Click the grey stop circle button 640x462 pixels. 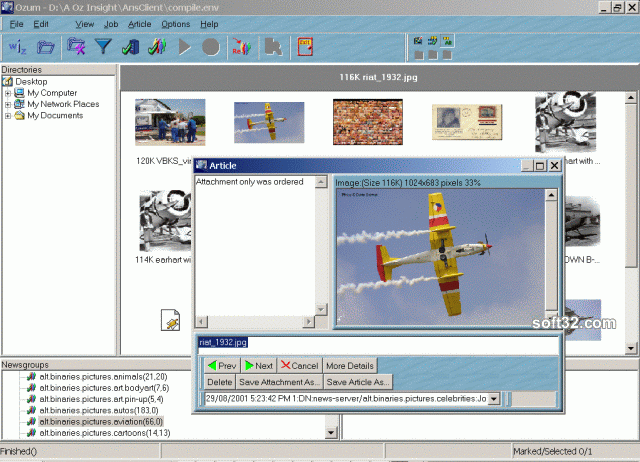211,47
